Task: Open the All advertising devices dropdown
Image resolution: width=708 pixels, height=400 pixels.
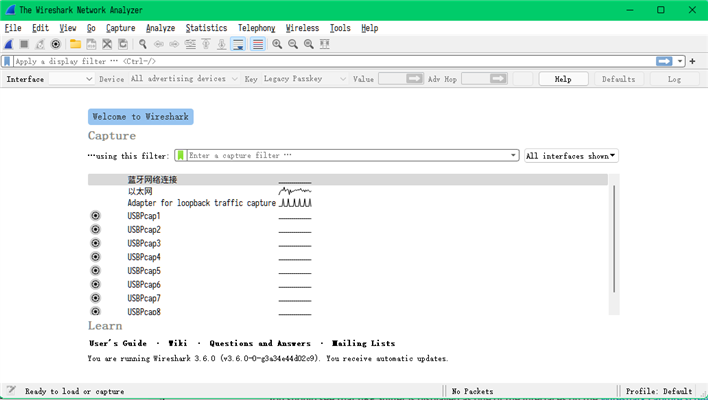Action: [184, 79]
